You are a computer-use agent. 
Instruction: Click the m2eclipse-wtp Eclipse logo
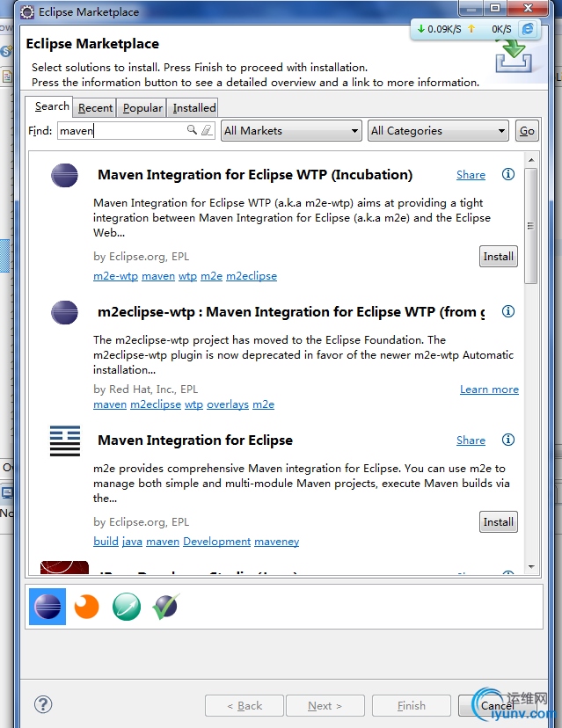point(64,312)
